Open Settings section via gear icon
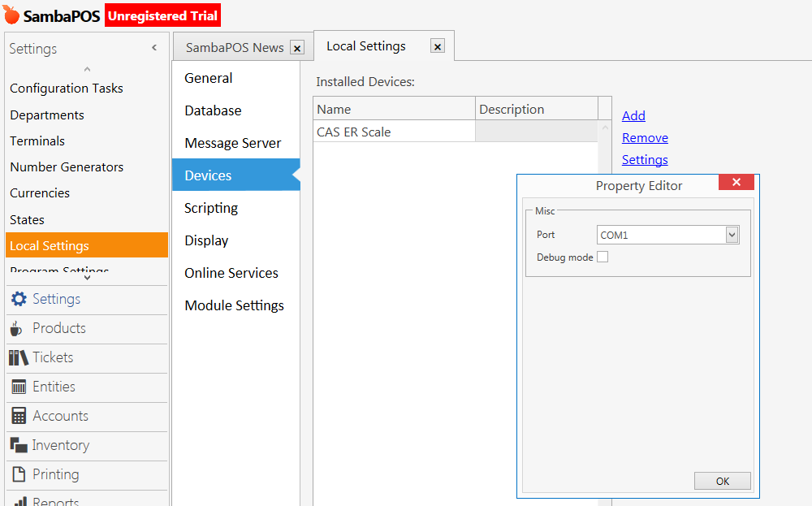The width and height of the screenshot is (812, 506). click(19, 299)
